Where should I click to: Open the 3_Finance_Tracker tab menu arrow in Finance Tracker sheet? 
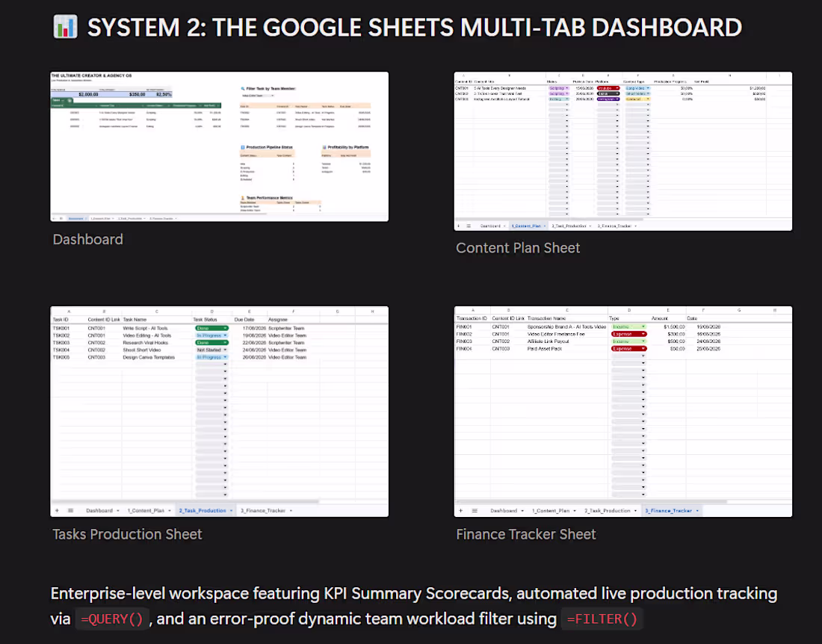[x=697, y=510]
